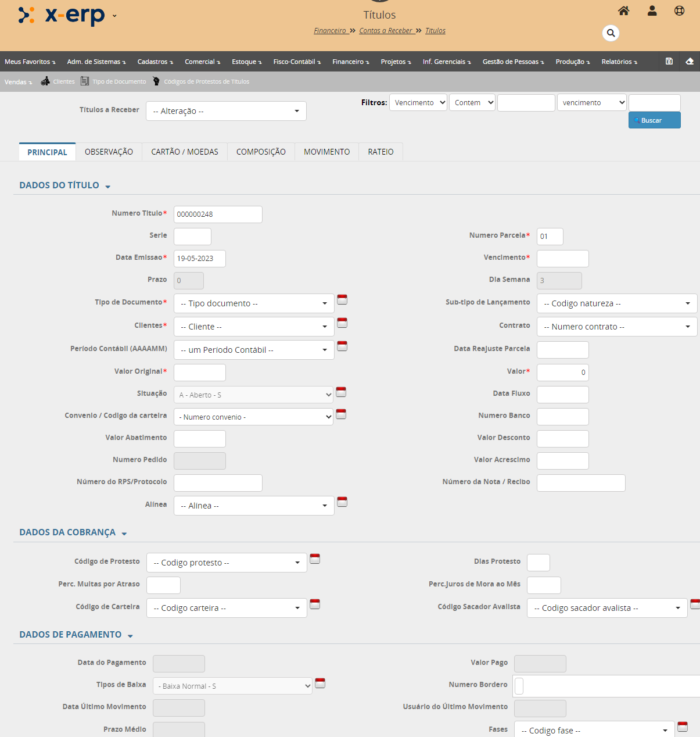
Task: Click lookup icon beside Tipo de Documento dropdown
Action: tap(342, 300)
